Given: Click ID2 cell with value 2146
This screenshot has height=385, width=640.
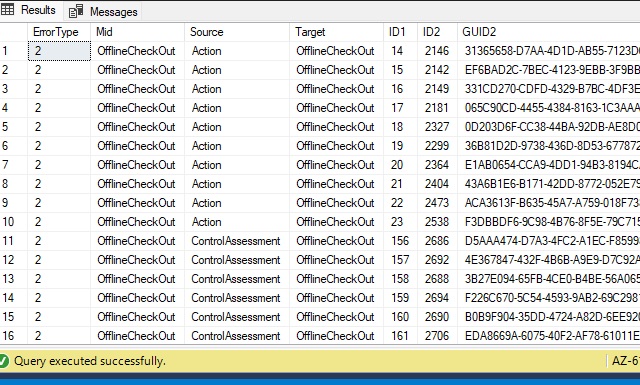Looking at the screenshot, I should coord(437,51).
